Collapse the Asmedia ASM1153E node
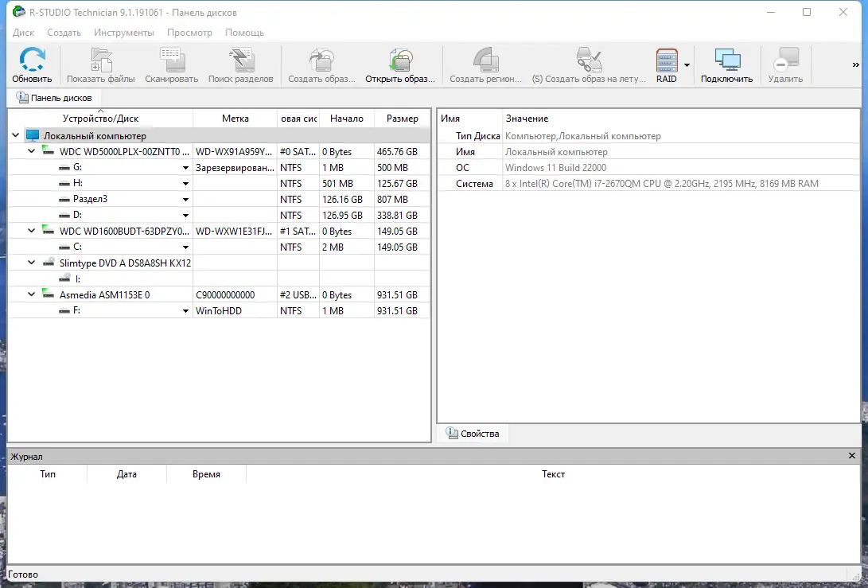Viewport: 868px width, 588px height. point(32,294)
